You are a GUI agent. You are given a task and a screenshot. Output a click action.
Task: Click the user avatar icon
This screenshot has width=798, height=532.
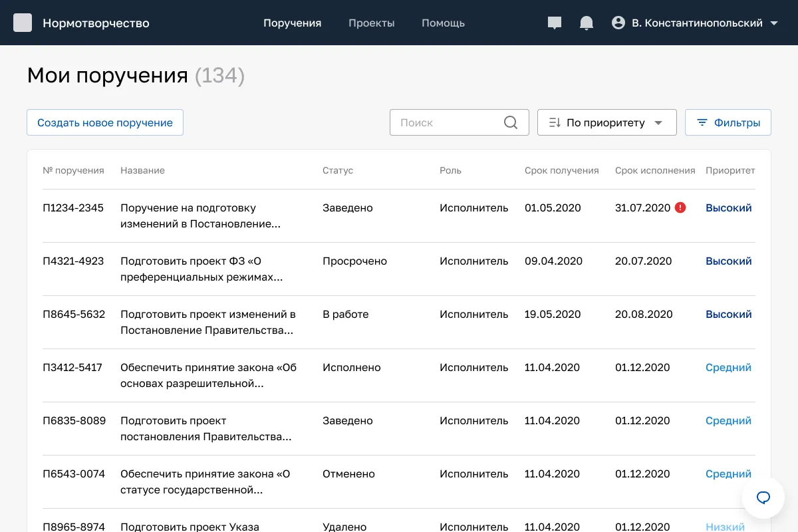618,23
